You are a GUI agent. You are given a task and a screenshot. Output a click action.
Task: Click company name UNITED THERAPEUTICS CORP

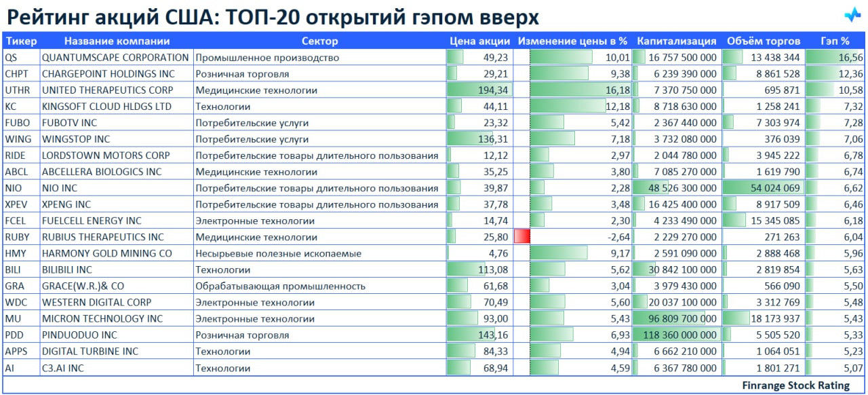[107, 90]
